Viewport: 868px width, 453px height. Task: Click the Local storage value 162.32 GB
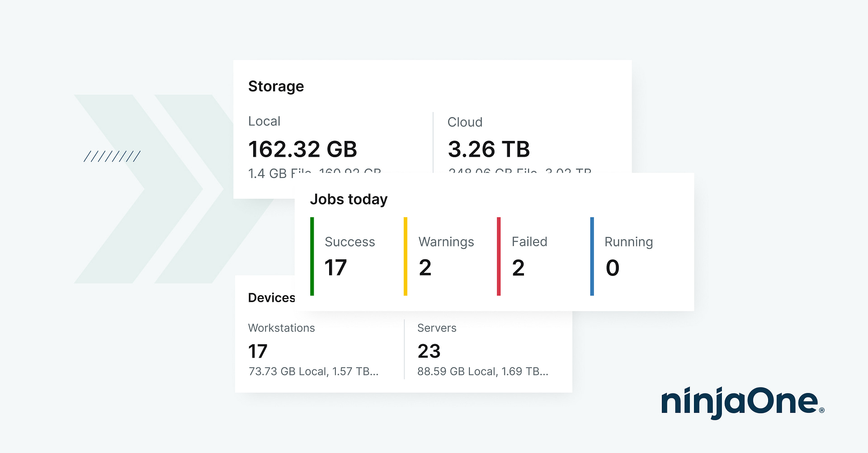click(302, 149)
